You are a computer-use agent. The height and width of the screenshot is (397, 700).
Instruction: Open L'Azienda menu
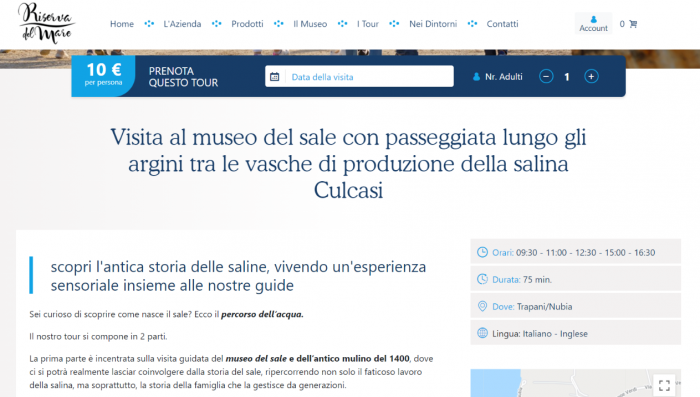coord(182,24)
